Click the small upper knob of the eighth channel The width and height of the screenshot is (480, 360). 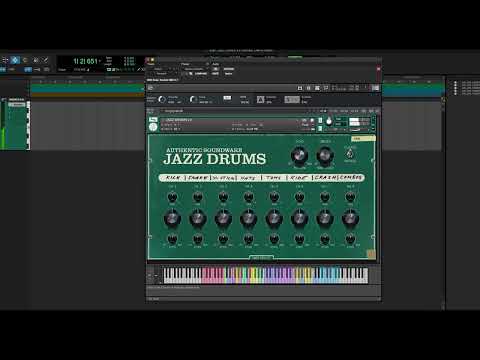(x=350, y=197)
